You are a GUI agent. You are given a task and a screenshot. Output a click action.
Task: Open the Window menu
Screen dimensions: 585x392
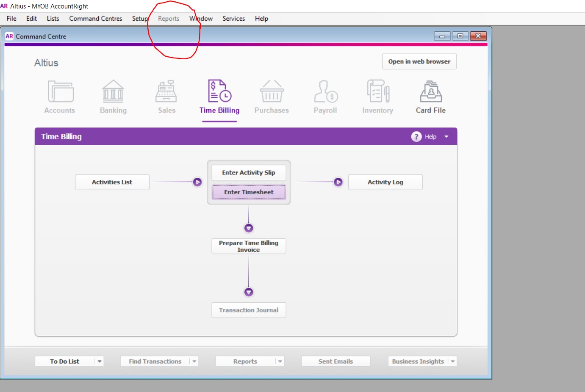(201, 19)
